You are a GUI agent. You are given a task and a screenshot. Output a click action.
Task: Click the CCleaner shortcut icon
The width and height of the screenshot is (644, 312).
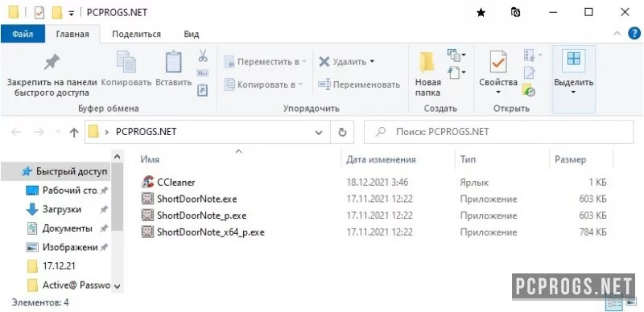(147, 182)
